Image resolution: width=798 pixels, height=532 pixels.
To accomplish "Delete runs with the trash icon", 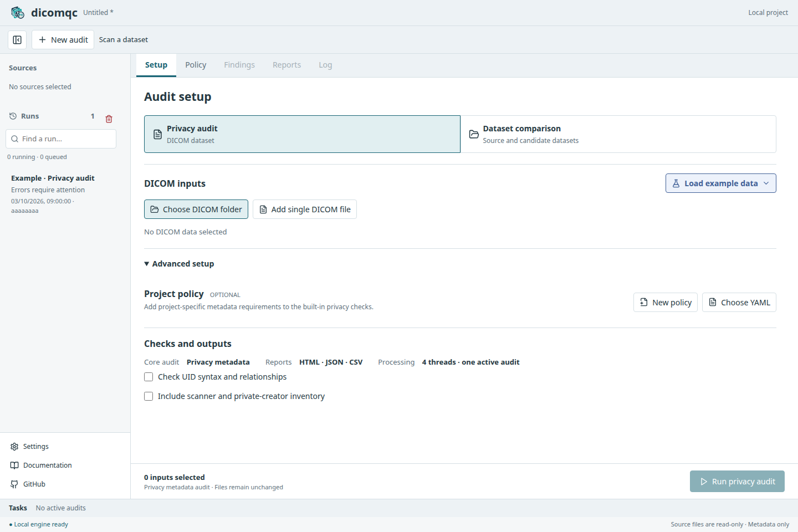I will (x=109, y=119).
